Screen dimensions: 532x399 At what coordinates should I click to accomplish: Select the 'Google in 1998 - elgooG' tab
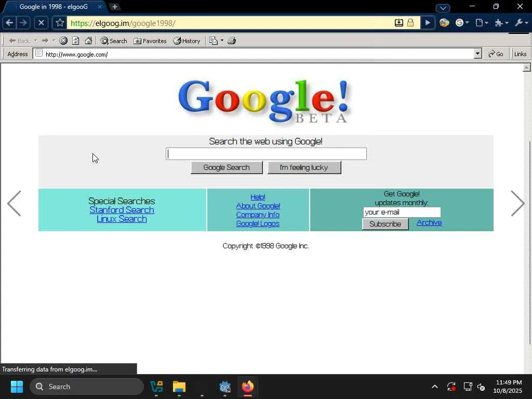click(54, 7)
